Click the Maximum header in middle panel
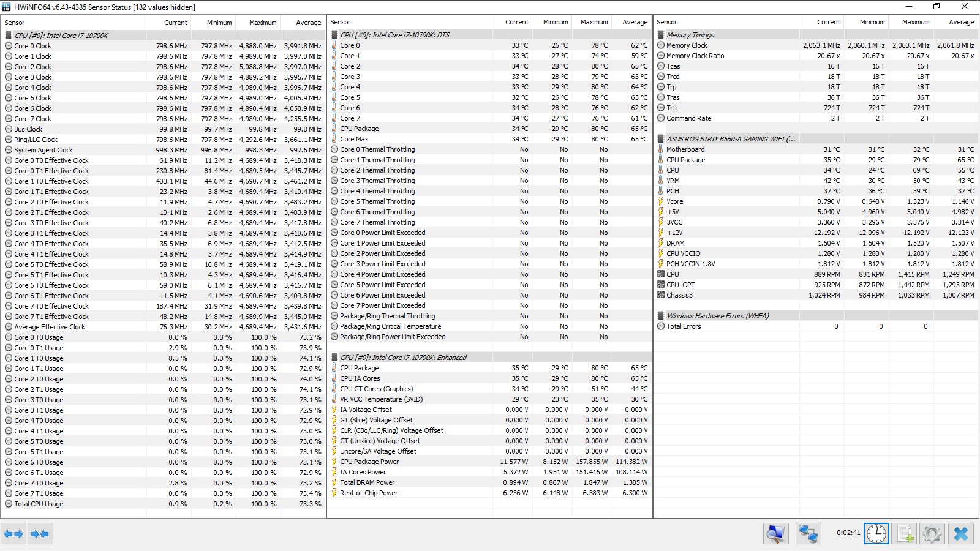Viewport: 980px width, 551px height. 594,22
